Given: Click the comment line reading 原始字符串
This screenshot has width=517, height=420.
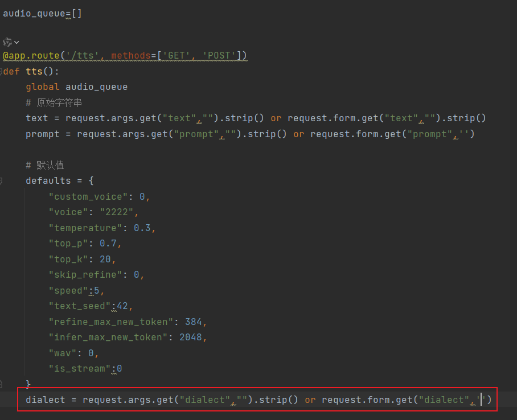Looking at the screenshot, I should point(54,102).
